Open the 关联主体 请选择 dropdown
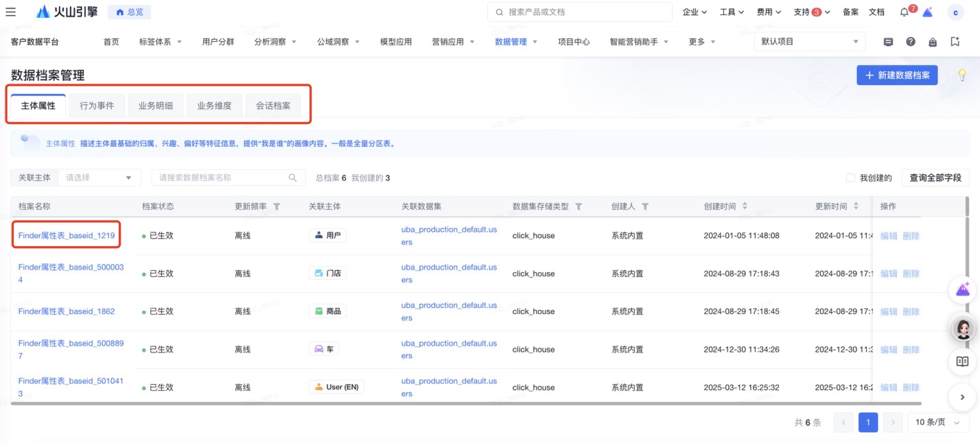The width and height of the screenshot is (980, 443). [x=100, y=178]
